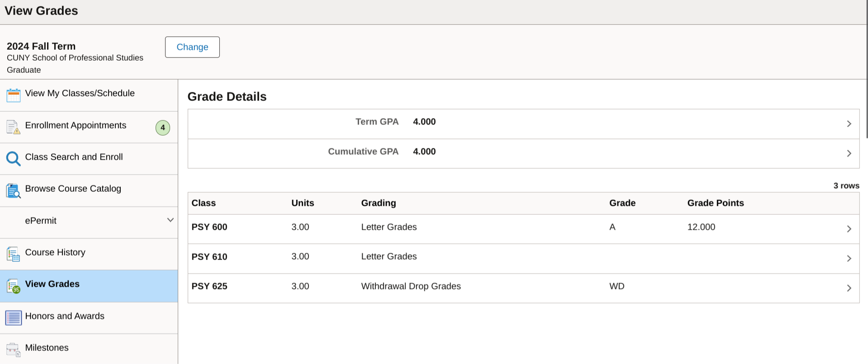This screenshot has width=868, height=364.
Task: Open View My Classes/Schedule menu item
Action: pyautogui.click(x=89, y=95)
